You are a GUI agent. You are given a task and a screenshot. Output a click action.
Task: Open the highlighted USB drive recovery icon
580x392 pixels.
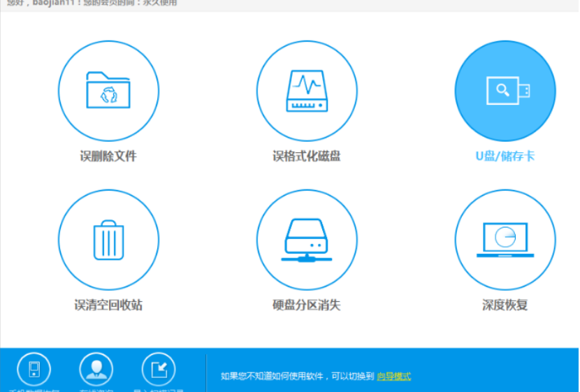click(505, 91)
